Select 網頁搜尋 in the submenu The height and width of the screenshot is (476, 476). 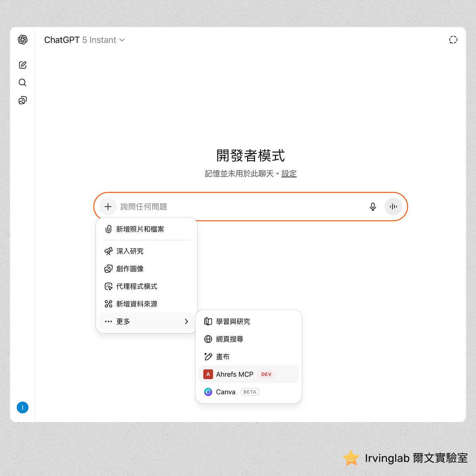[x=249, y=339]
